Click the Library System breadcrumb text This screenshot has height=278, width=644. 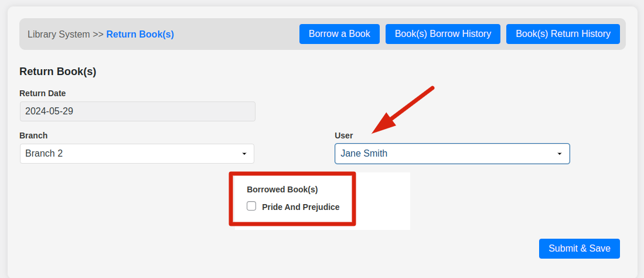click(x=59, y=34)
